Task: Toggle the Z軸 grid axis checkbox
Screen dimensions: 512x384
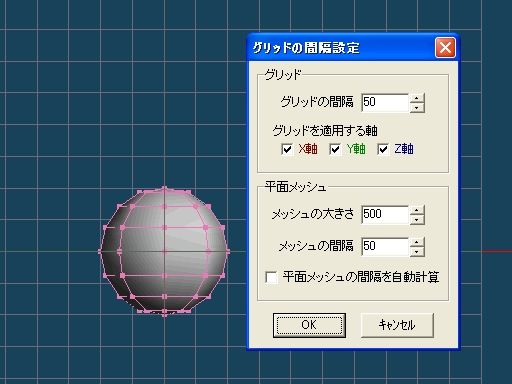Action: click(x=383, y=149)
